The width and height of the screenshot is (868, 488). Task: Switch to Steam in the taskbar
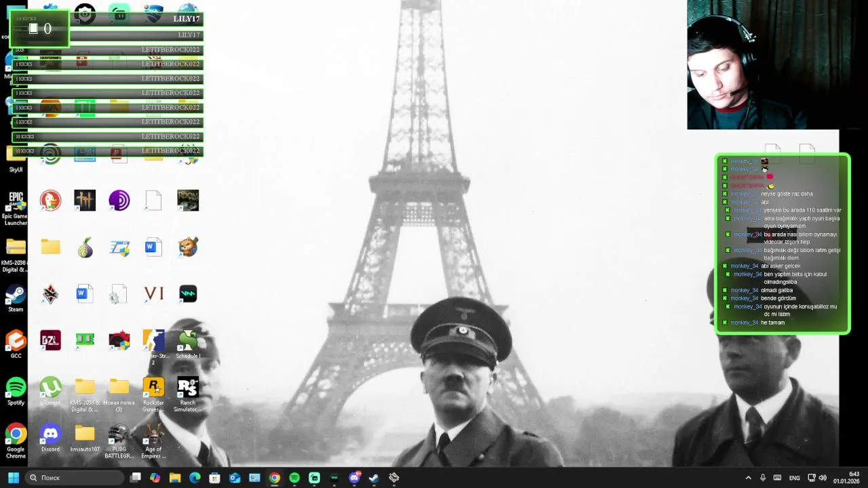374,478
